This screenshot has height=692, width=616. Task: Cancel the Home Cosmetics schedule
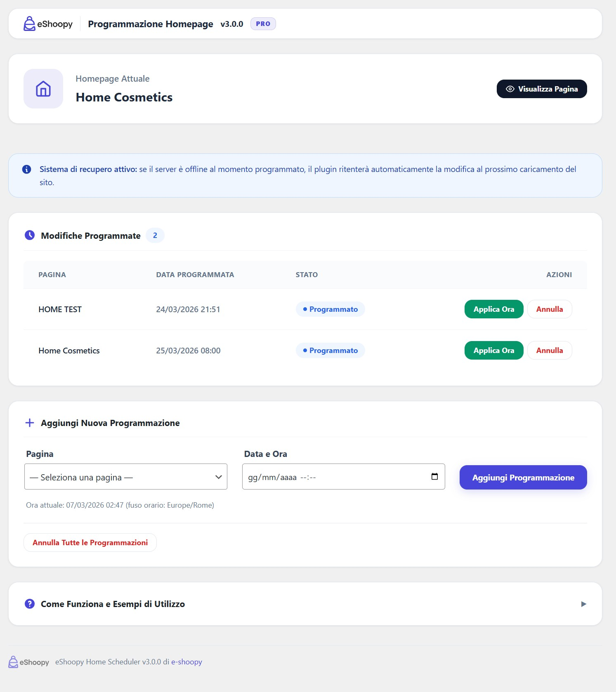(550, 351)
